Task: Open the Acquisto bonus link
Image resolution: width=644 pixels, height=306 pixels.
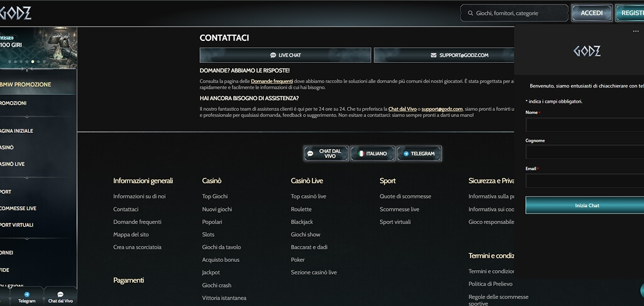Action: tap(221, 259)
